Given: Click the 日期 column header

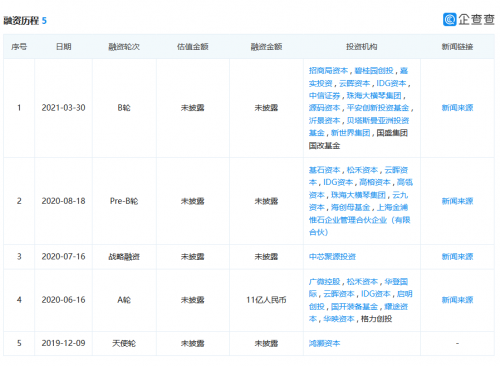Looking at the screenshot, I should [x=63, y=47].
